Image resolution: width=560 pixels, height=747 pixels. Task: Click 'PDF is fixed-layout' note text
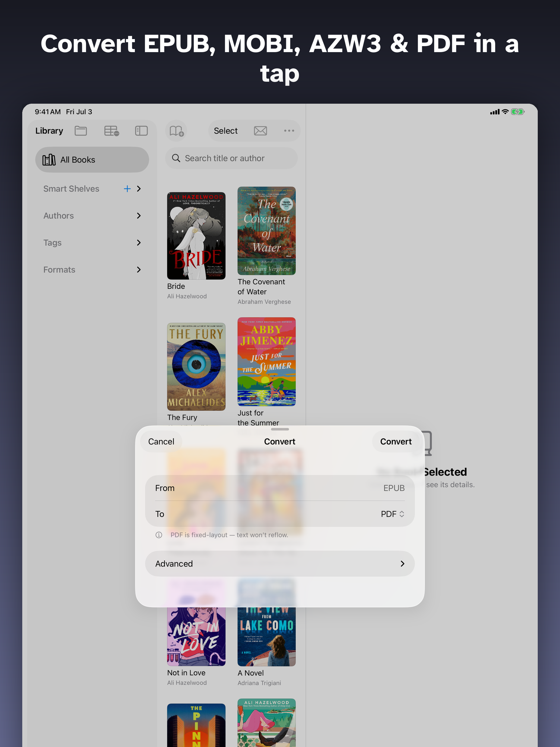pos(229,535)
